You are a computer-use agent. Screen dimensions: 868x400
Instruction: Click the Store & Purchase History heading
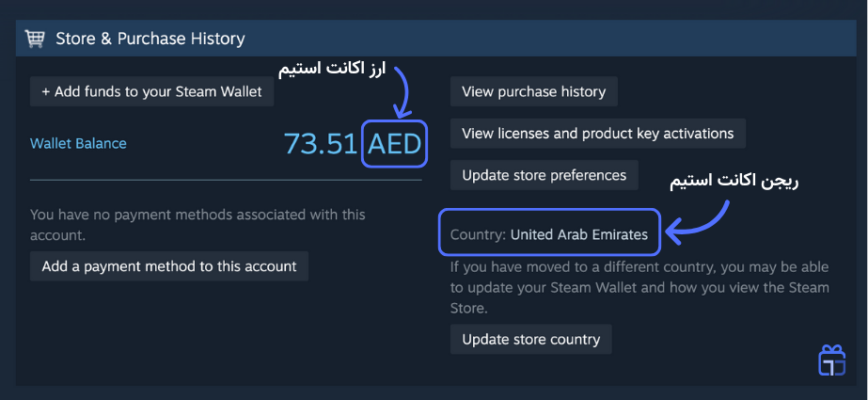click(x=150, y=39)
